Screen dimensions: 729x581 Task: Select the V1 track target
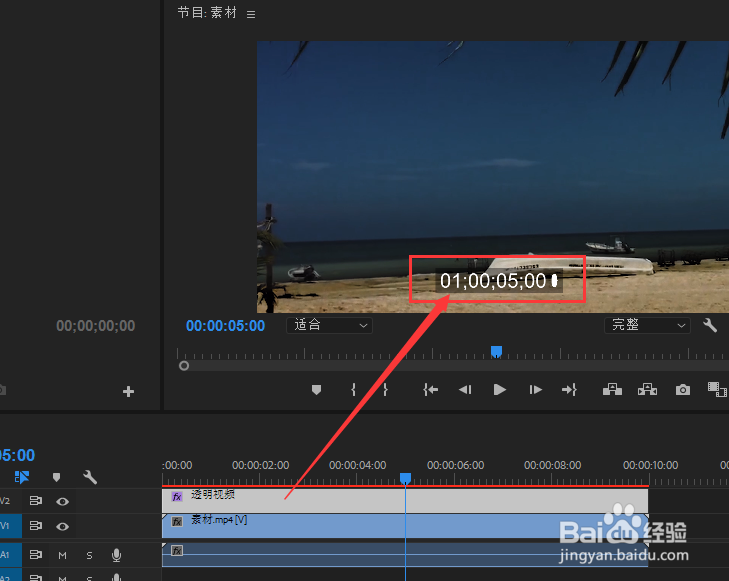pyautogui.click(x=10, y=526)
